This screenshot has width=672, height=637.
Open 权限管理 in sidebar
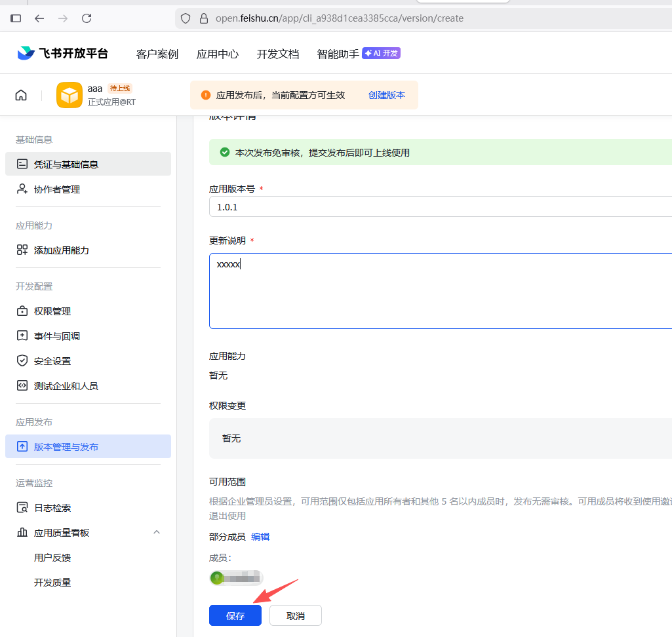coord(52,311)
